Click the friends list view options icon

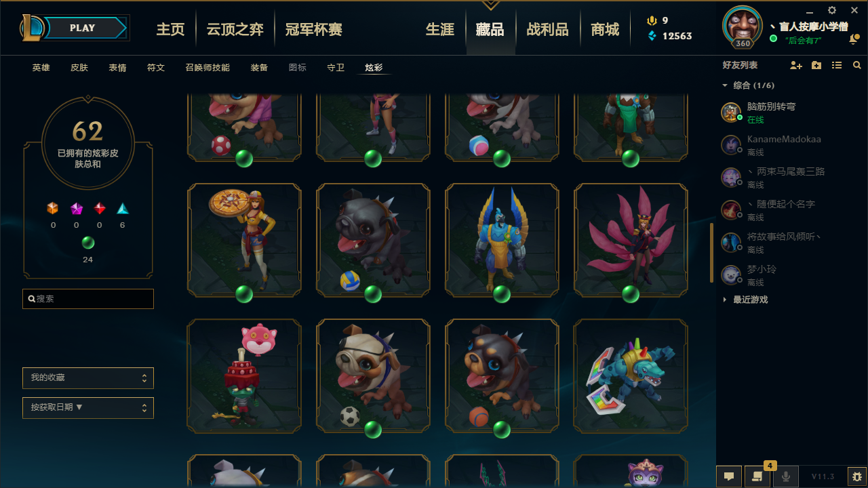(837, 66)
